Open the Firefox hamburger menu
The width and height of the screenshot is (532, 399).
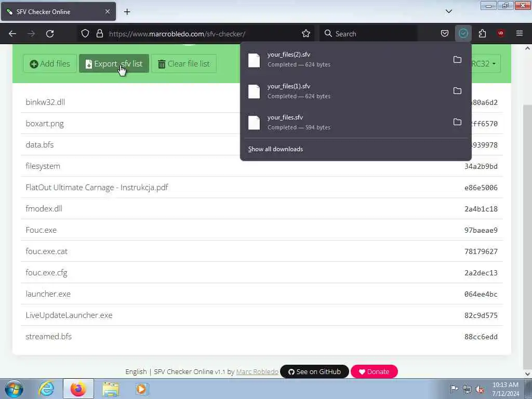coord(519,33)
